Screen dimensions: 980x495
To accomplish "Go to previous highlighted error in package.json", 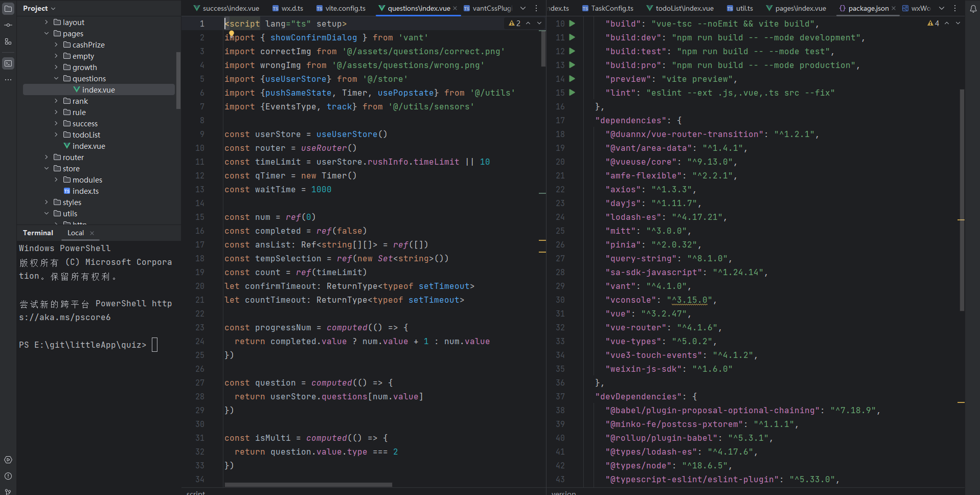I will (x=947, y=24).
